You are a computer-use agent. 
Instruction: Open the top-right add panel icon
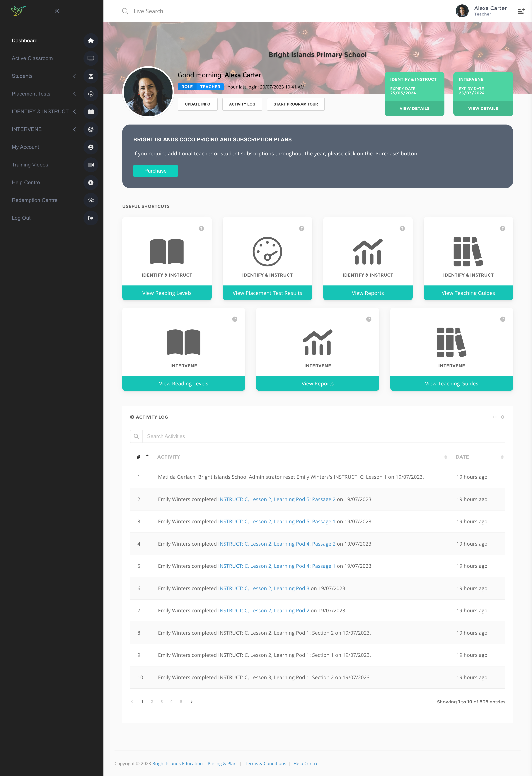pyautogui.click(x=521, y=11)
